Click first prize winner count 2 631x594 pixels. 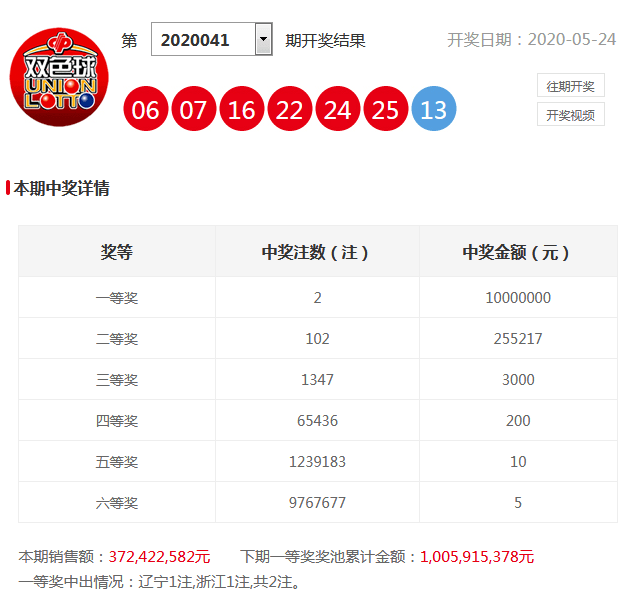318,298
